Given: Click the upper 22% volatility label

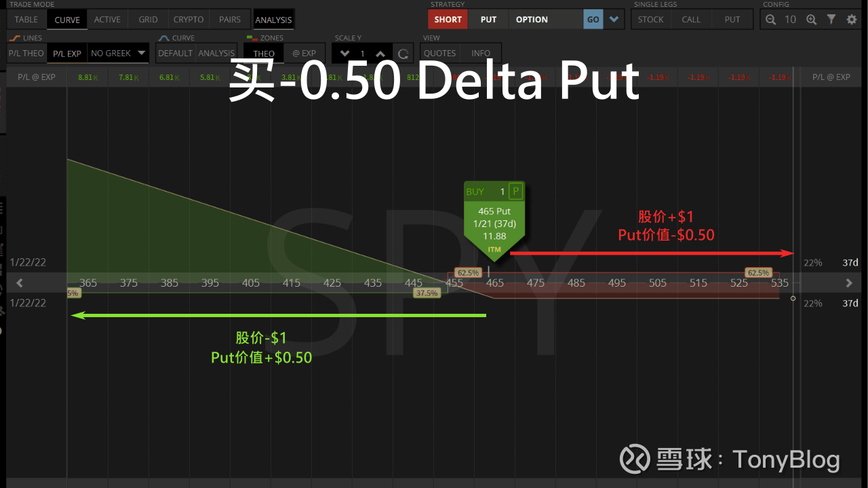Looking at the screenshot, I should coord(812,262).
